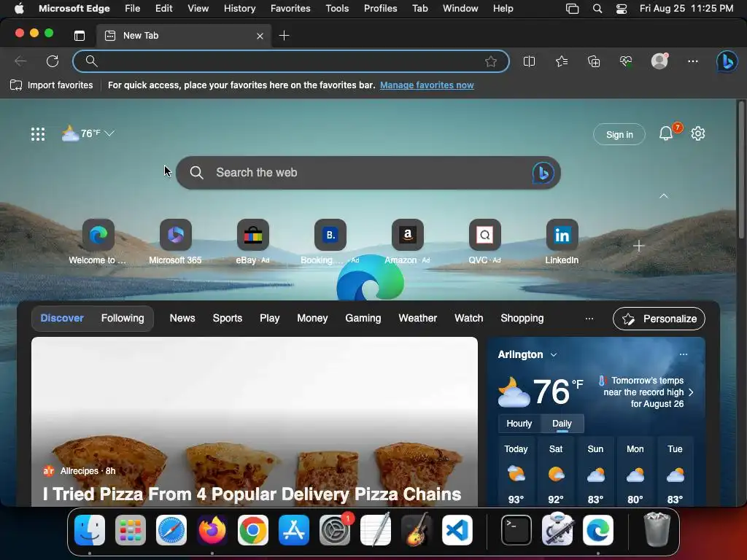Screen dimensions: 747x560
Task: Open Terminal from the Dock
Action: pos(516,530)
